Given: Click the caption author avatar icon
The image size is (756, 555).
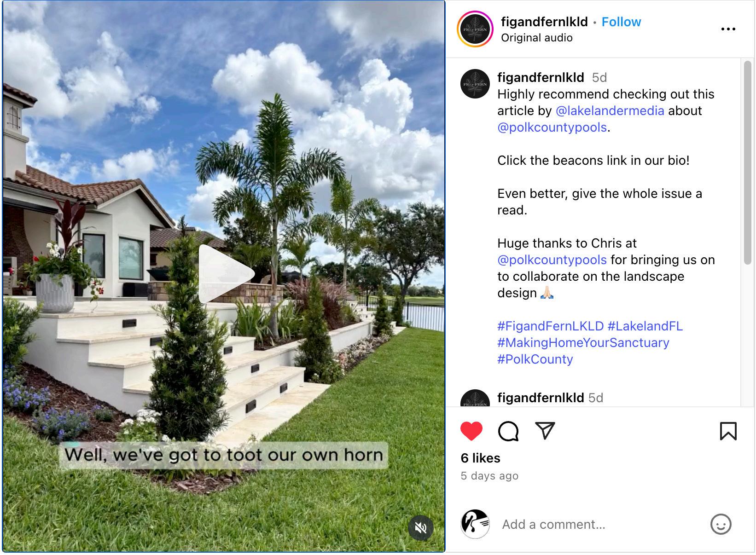Looking at the screenshot, I should coord(475,84).
